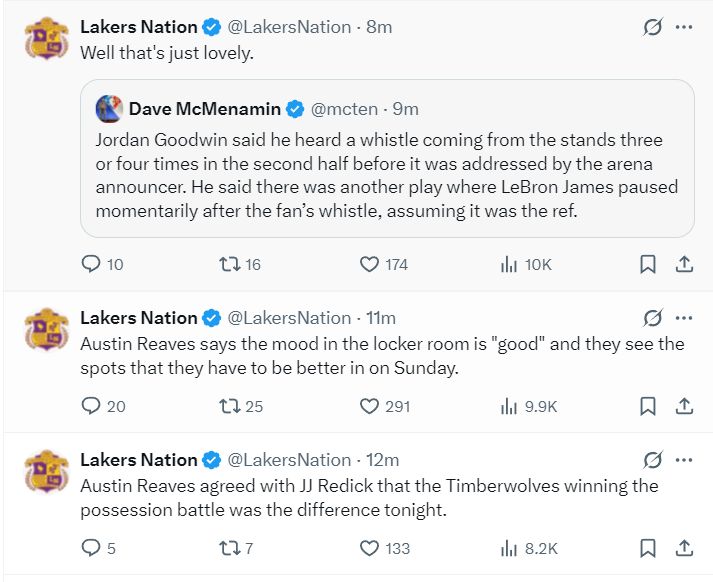View analytics showing 10K views
Viewport: 713px width, 582px height.
tap(508, 264)
